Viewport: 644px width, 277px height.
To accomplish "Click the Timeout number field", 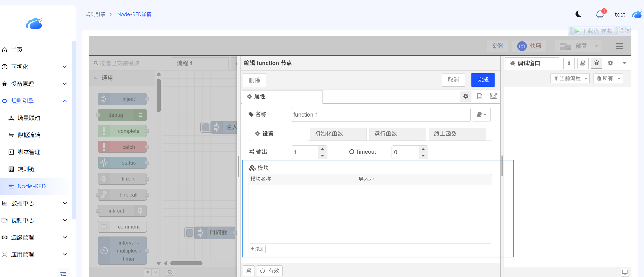I will pyautogui.click(x=405, y=152).
